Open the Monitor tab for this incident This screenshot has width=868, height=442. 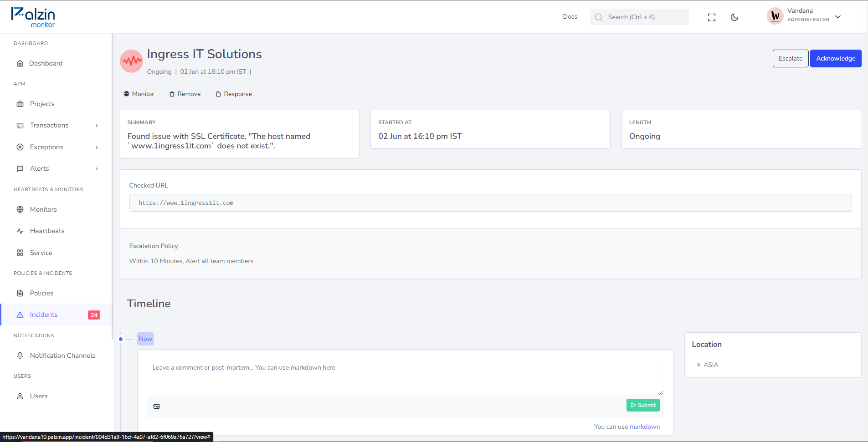[x=139, y=94]
